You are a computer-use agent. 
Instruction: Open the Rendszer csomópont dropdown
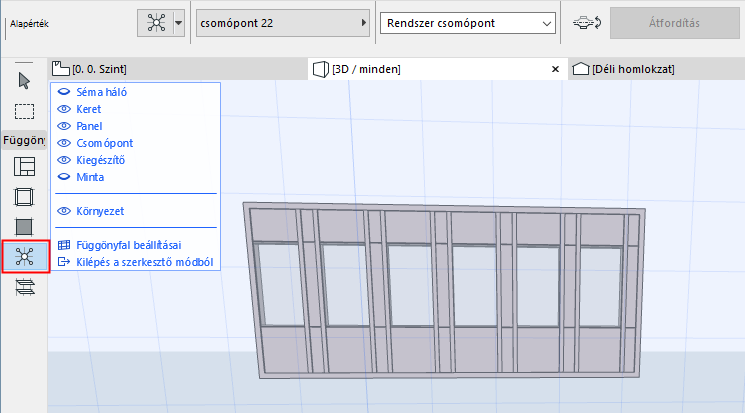[468, 23]
